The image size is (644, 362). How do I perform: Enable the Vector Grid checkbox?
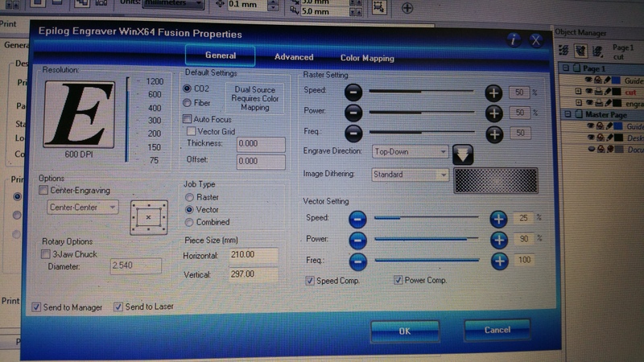coord(191,131)
